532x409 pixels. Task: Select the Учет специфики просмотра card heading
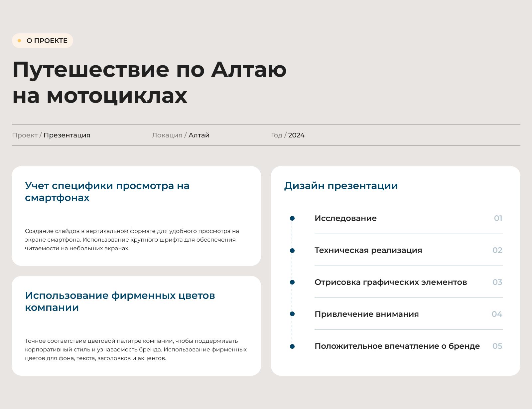(x=107, y=192)
